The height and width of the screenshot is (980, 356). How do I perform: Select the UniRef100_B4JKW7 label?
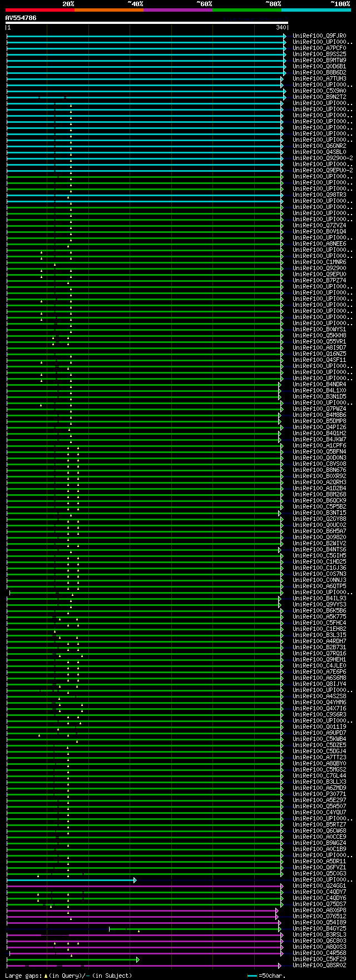point(319,440)
